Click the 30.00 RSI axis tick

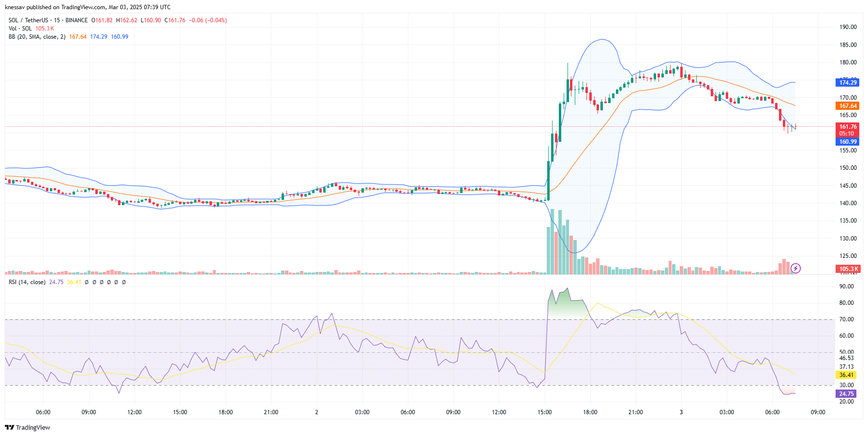tap(846, 386)
